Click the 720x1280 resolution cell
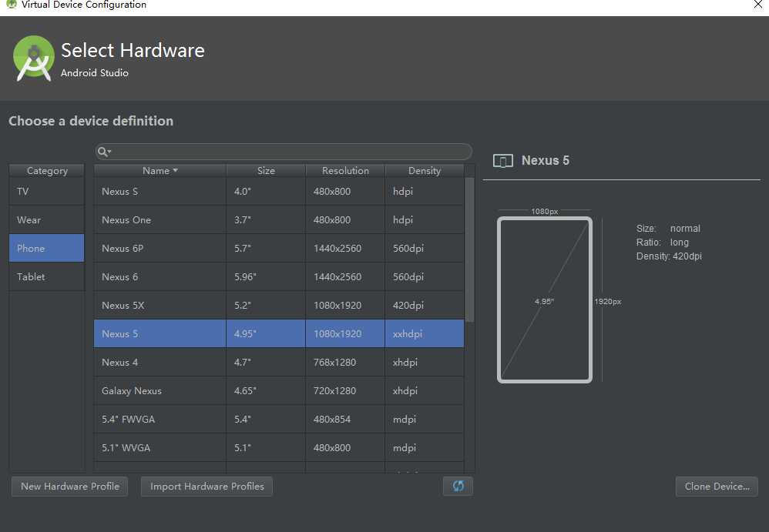Image resolution: width=769 pixels, height=532 pixels. click(x=345, y=390)
